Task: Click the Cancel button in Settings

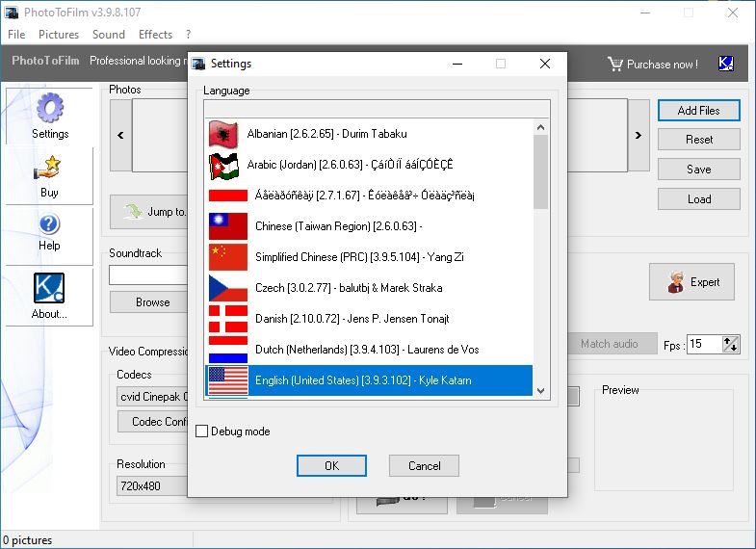Action: click(425, 465)
